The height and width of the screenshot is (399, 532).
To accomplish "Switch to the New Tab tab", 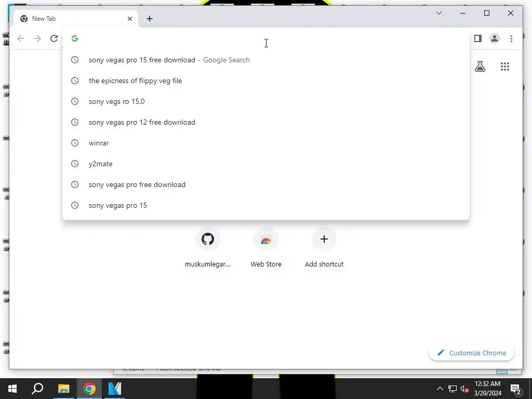I will tap(75, 19).
